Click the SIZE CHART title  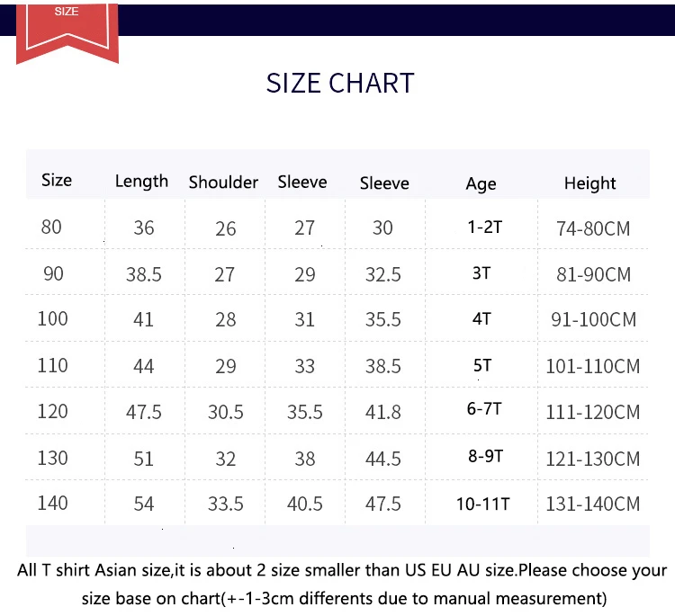(x=340, y=83)
